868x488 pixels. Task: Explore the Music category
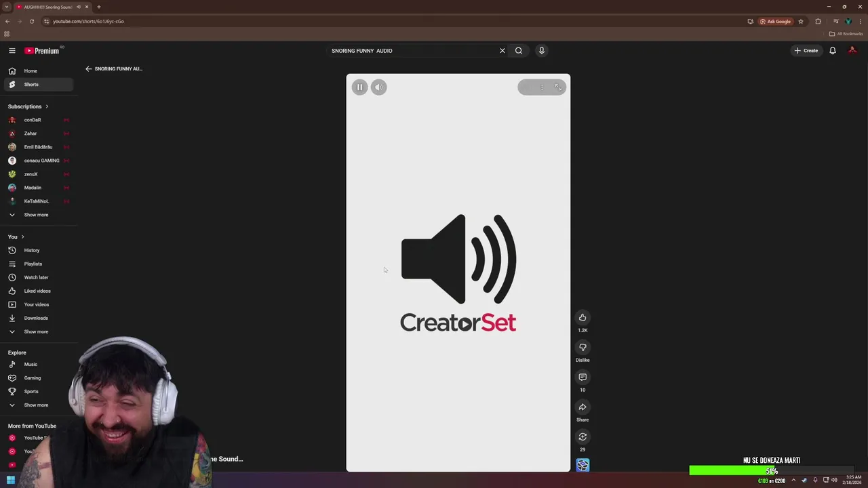pyautogui.click(x=39, y=365)
